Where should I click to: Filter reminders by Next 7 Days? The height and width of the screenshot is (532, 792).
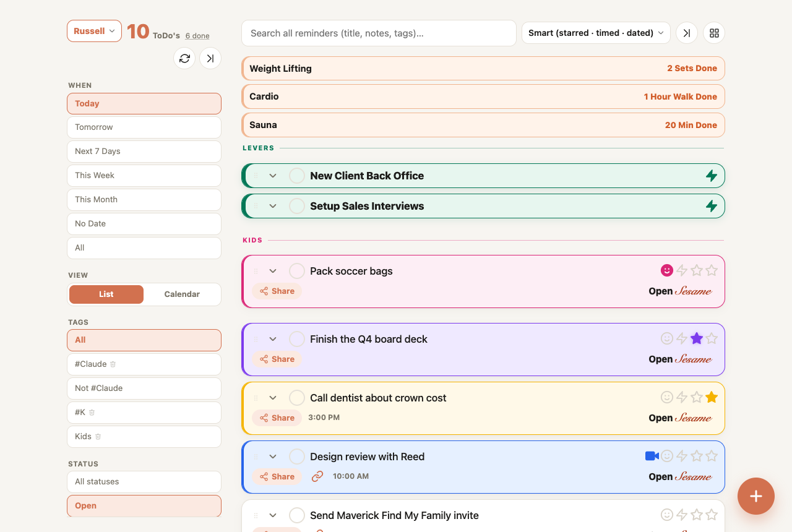click(144, 152)
